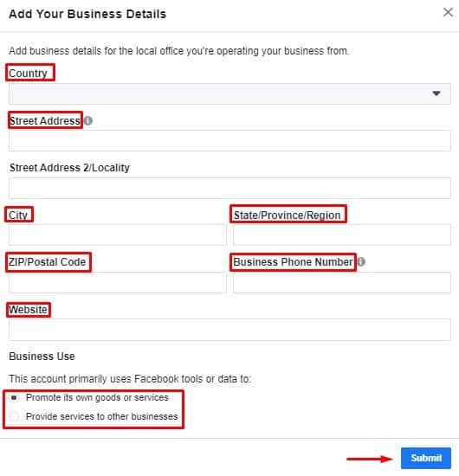Screen dimensions: 459x476
Task: Open the Country selection field
Action: coord(229,93)
